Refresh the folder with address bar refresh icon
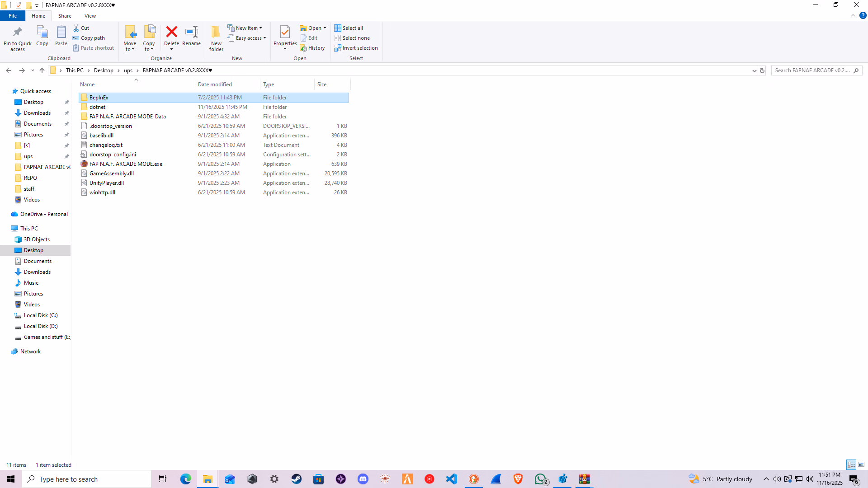The height and width of the screenshot is (488, 868). pyautogui.click(x=762, y=70)
